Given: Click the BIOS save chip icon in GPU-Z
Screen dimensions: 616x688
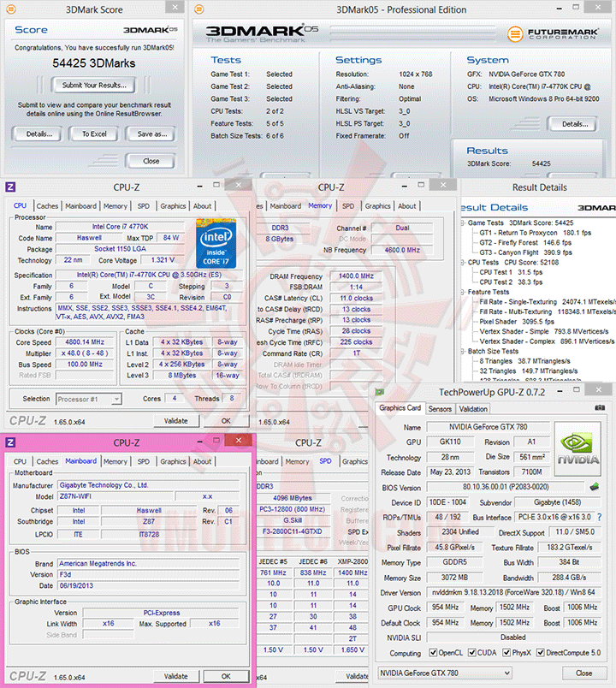Looking at the screenshot, I should pyautogui.click(x=595, y=487).
